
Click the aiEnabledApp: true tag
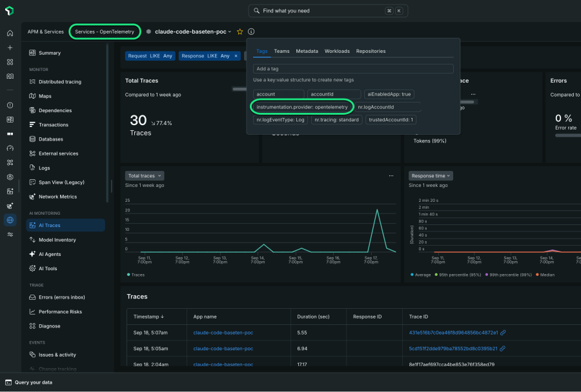[389, 94]
